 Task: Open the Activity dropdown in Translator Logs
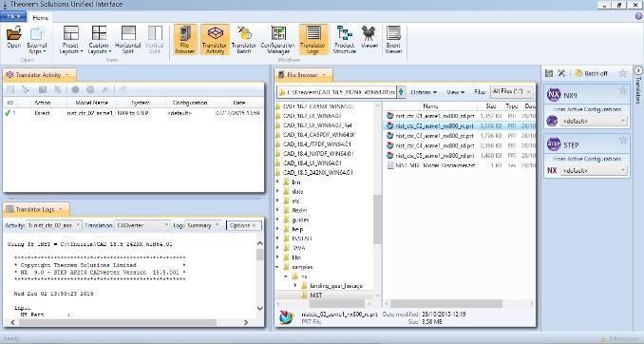point(53,225)
